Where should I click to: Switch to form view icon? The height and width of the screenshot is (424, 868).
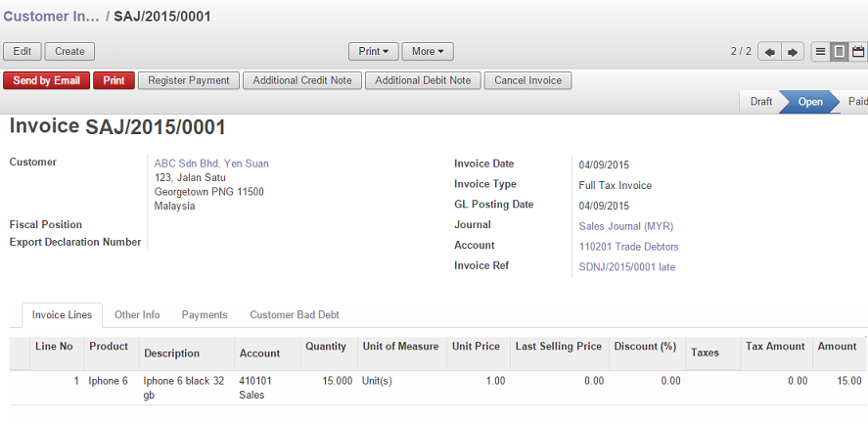839,52
